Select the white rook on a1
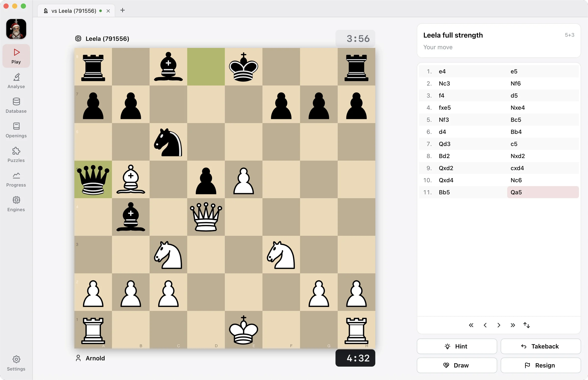This screenshot has height=380, width=588. (x=93, y=330)
